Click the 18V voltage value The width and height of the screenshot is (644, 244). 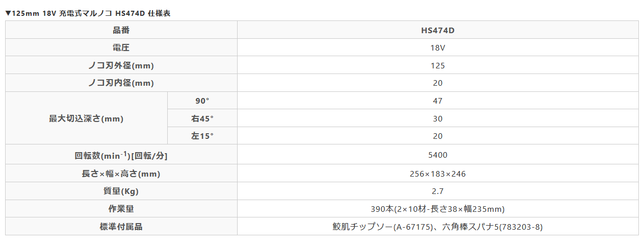(437, 48)
